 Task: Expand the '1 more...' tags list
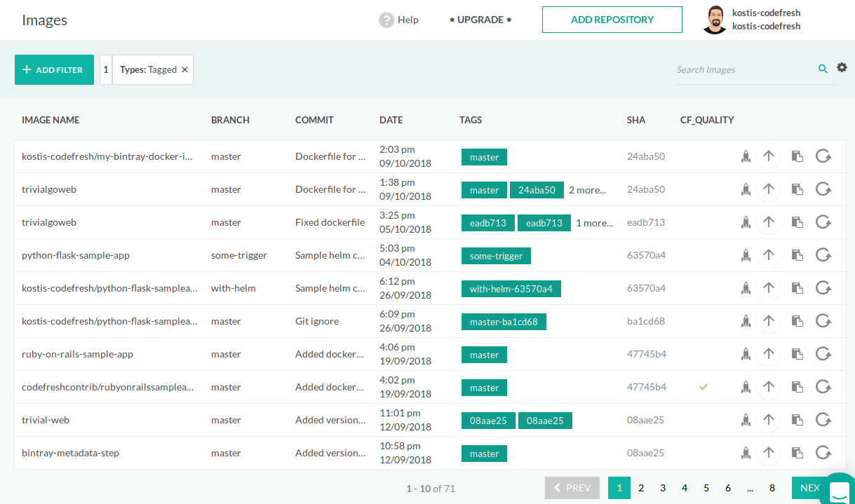coord(594,223)
